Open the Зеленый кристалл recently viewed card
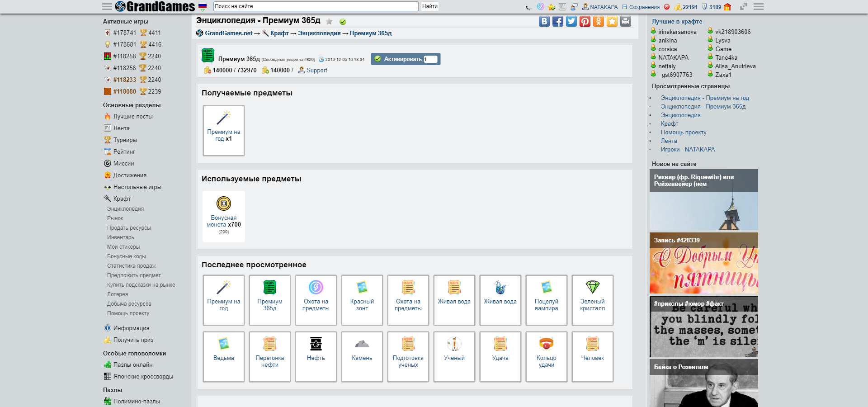Image resolution: width=868 pixels, height=407 pixels. [593, 300]
